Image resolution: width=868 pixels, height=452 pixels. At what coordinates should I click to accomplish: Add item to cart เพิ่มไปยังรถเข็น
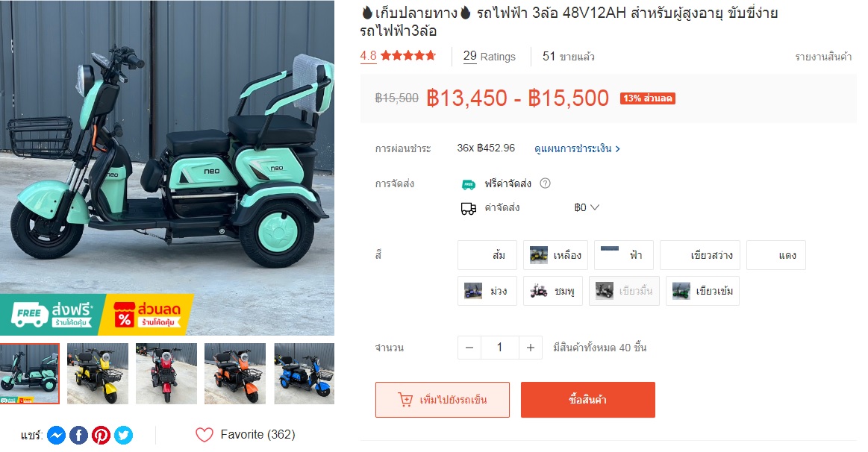(443, 400)
